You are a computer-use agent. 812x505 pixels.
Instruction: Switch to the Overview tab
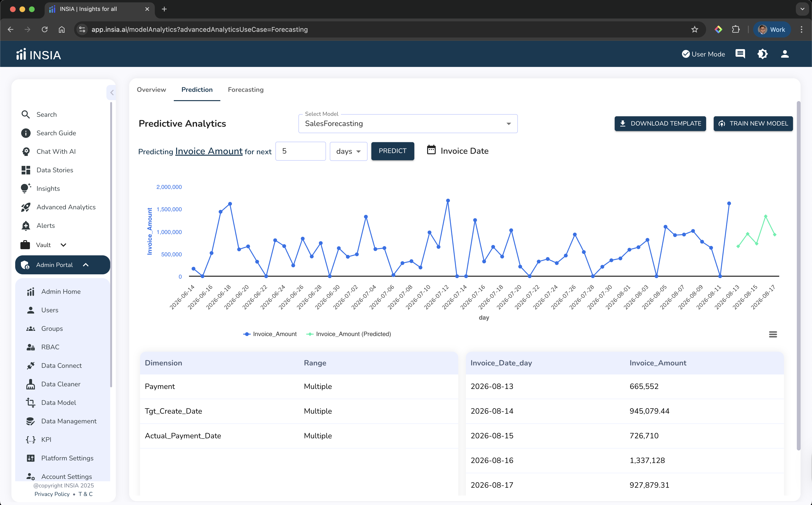151,89
